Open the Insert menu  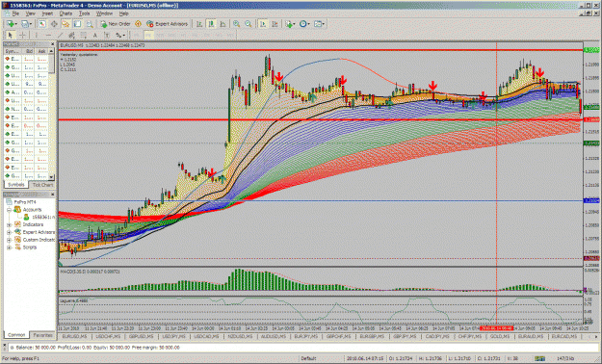point(47,13)
